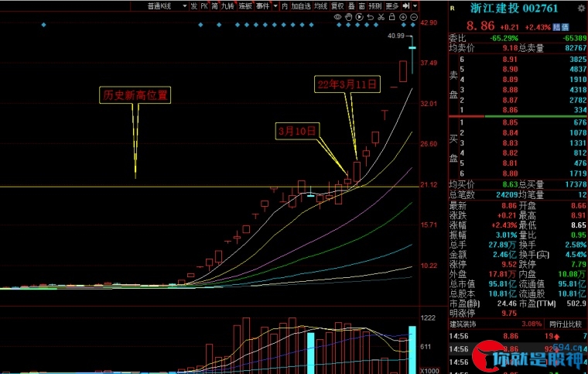Click the last blue diamond event marker
The image size is (588, 374).
pos(413,25)
